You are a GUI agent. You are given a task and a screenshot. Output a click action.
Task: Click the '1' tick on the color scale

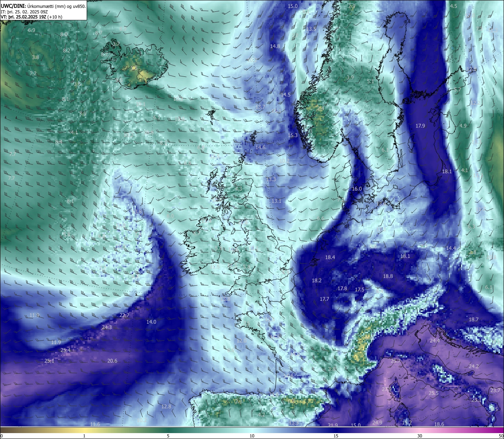pos(84,436)
